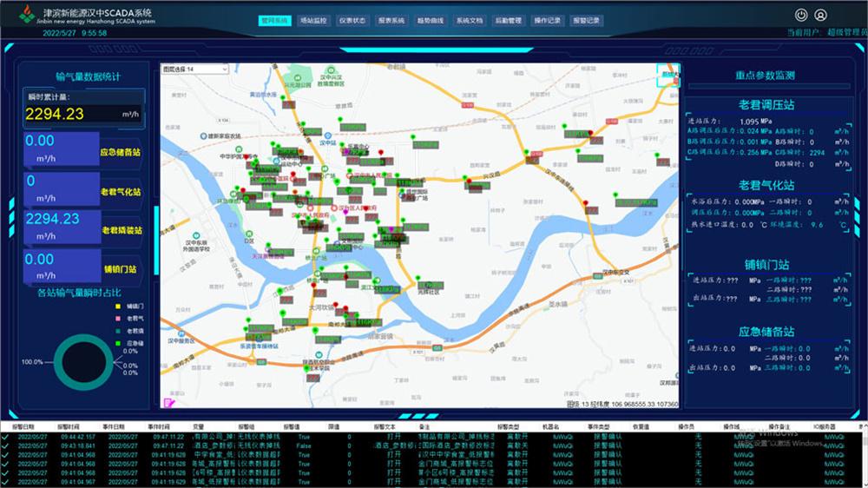Click the 老君气化站 station button
The image size is (868, 488).
(120, 192)
